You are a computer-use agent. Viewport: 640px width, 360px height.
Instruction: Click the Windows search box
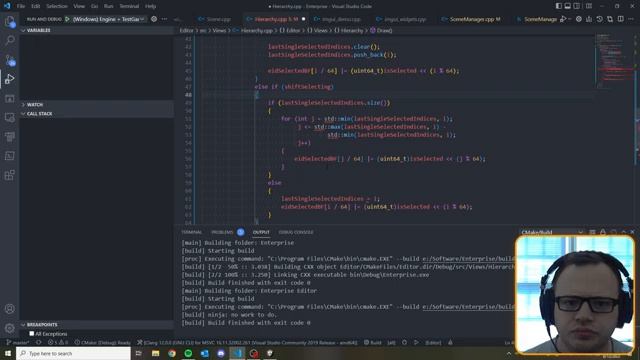73,353
